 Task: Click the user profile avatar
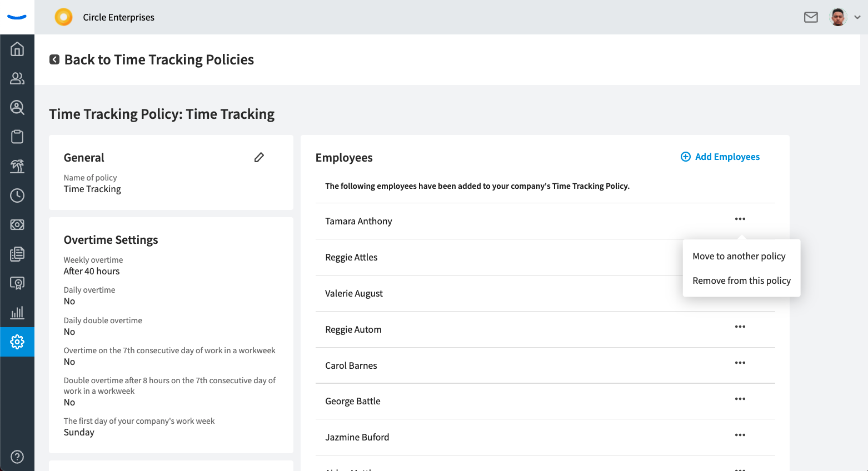click(x=838, y=17)
